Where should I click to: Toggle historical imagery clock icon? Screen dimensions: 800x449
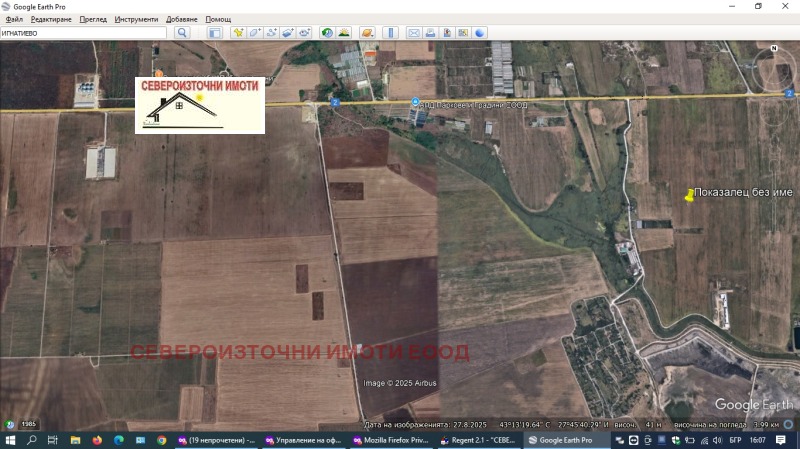coord(327,33)
